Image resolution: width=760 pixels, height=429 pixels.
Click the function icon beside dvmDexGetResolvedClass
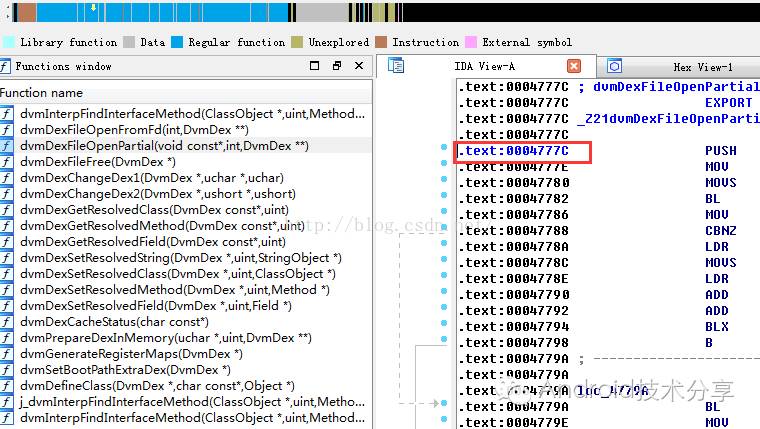6,210
